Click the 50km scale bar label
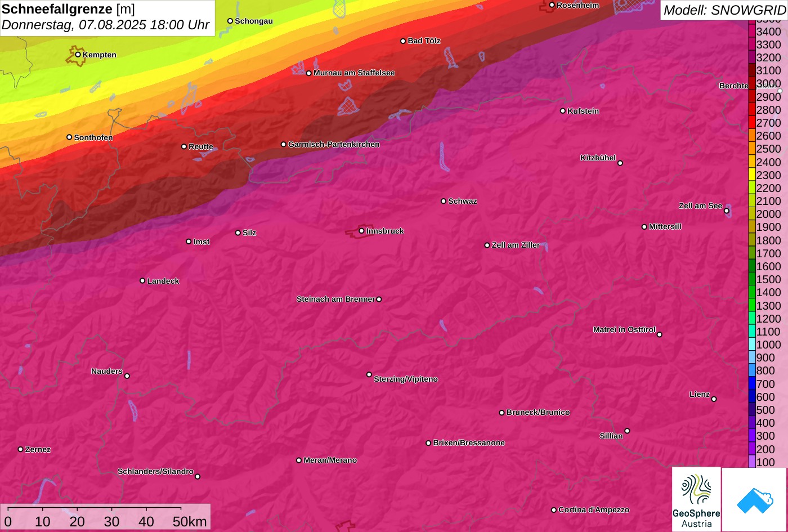 point(190,522)
